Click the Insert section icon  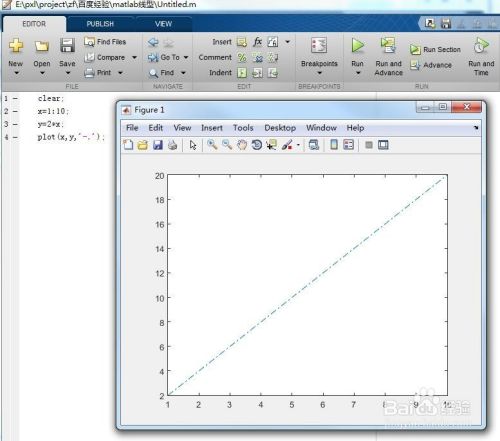[x=242, y=42]
